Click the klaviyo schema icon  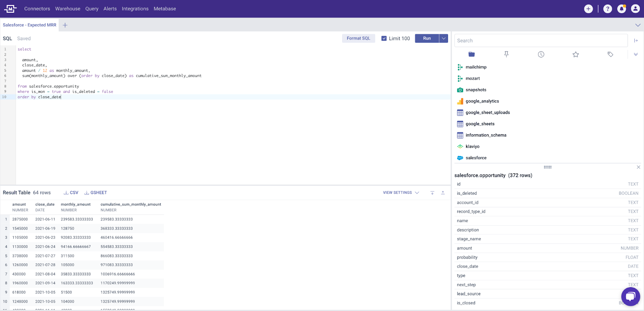460,146
